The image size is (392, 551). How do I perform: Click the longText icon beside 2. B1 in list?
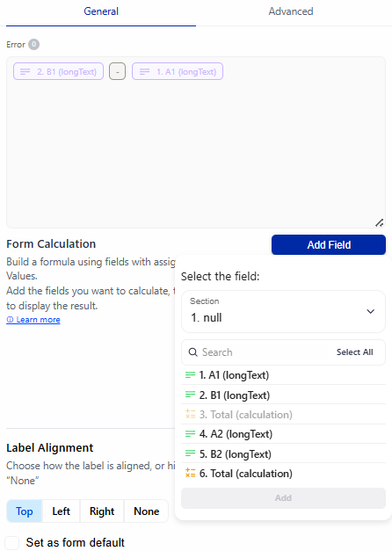click(190, 395)
